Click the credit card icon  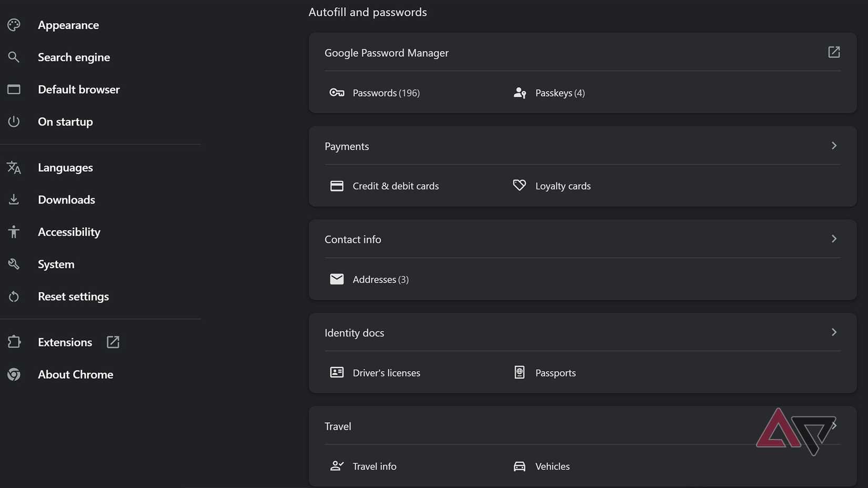coord(337,186)
